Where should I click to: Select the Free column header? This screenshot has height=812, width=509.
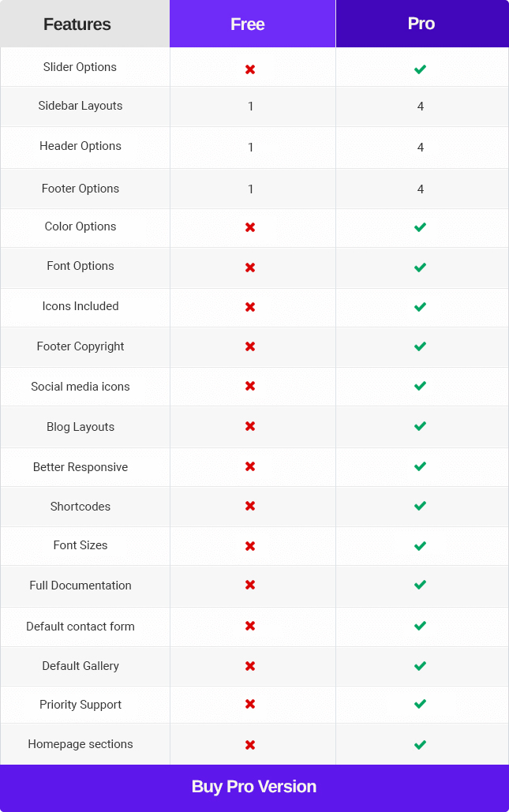253,24
